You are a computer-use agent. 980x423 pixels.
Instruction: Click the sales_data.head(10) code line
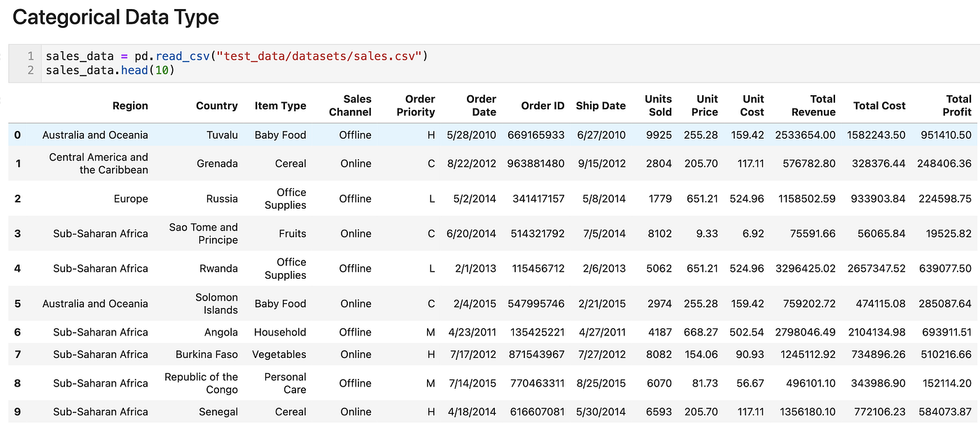[110, 71]
